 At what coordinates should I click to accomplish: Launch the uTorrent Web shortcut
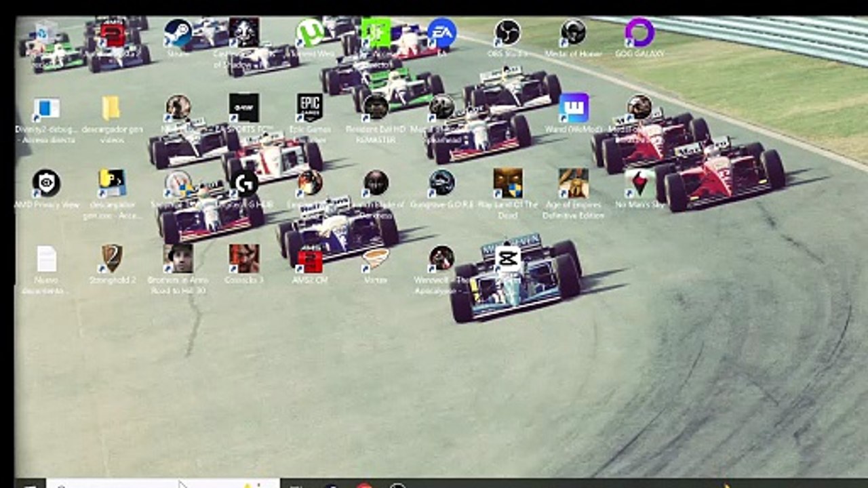pos(310,33)
